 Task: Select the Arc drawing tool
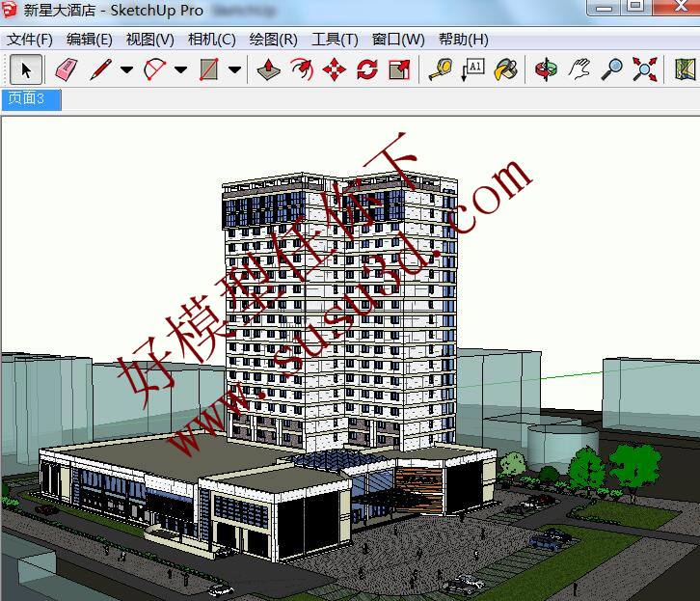coord(154,69)
